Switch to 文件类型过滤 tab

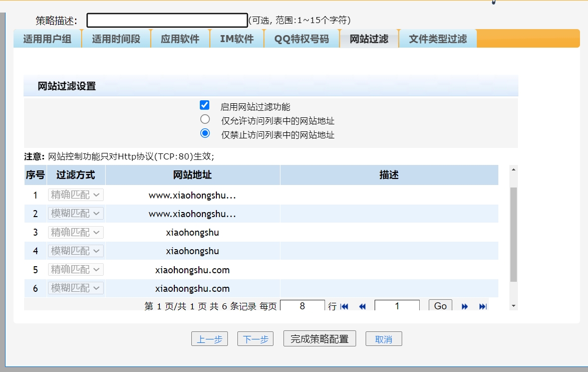click(x=438, y=39)
